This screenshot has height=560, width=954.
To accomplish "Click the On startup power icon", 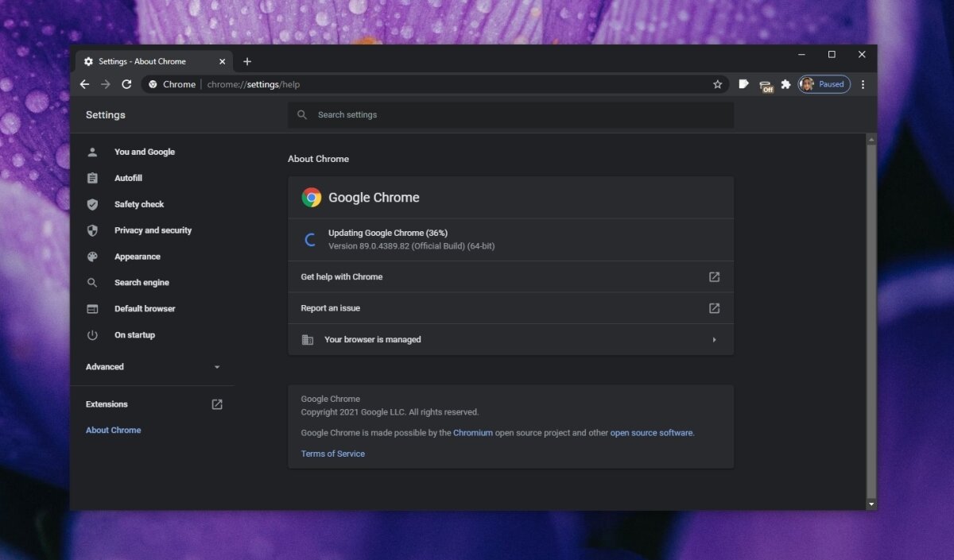I will tap(92, 334).
